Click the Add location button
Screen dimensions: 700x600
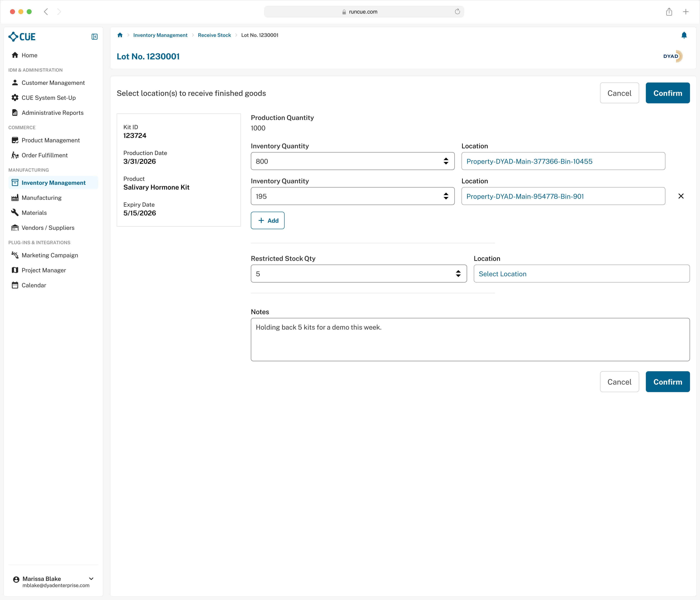[x=267, y=221]
